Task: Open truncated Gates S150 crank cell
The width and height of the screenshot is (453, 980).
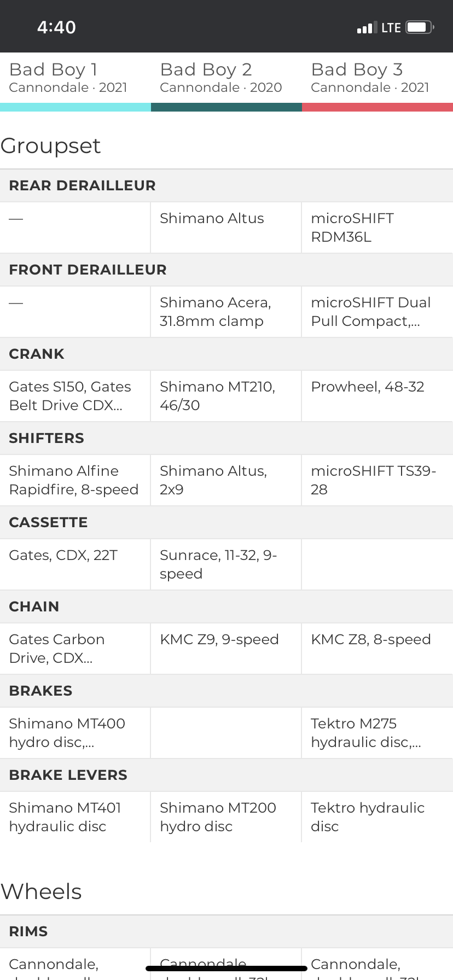Action: (75, 396)
